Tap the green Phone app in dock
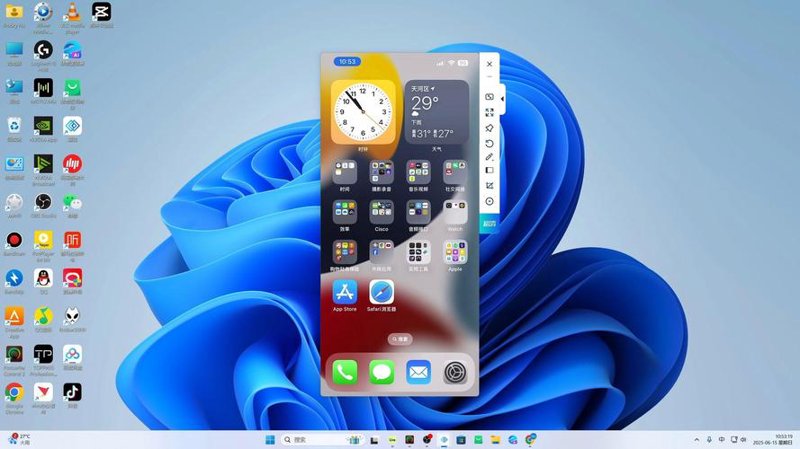 [x=345, y=372]
